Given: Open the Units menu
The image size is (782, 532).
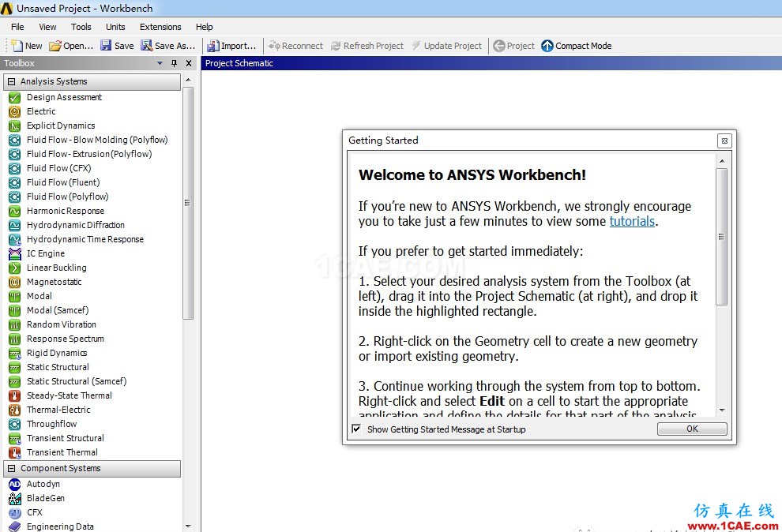Looking at the screenshot, I should pyautogui.click(x=115, y=27).
